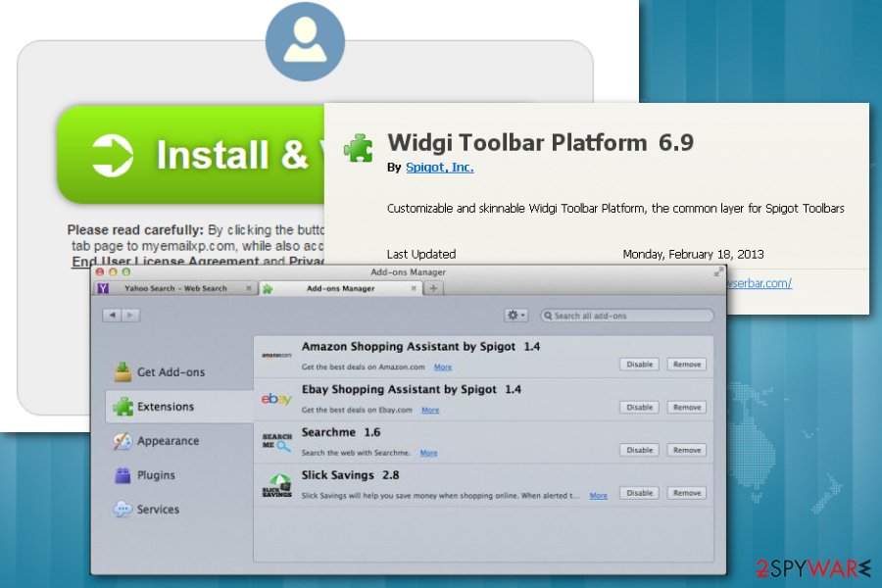
Task: Zoom Add-ons Manager with green button
Action: [126, 271]
